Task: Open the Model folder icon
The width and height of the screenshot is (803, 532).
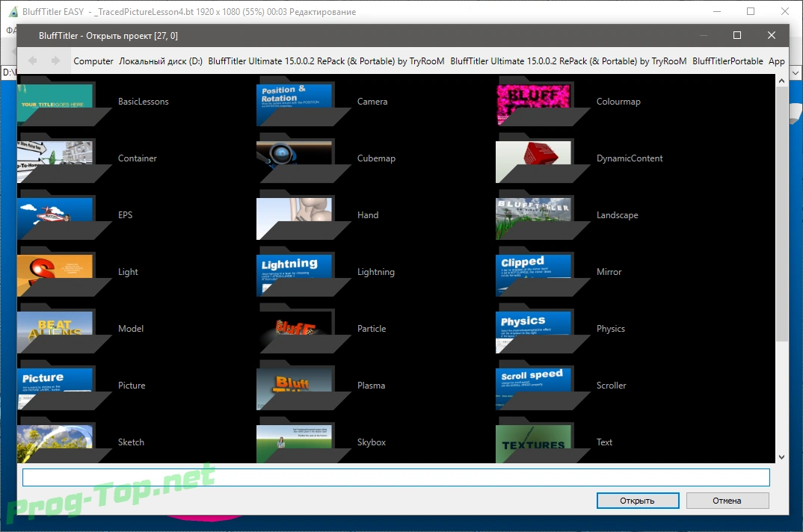Action: point(64,328)
